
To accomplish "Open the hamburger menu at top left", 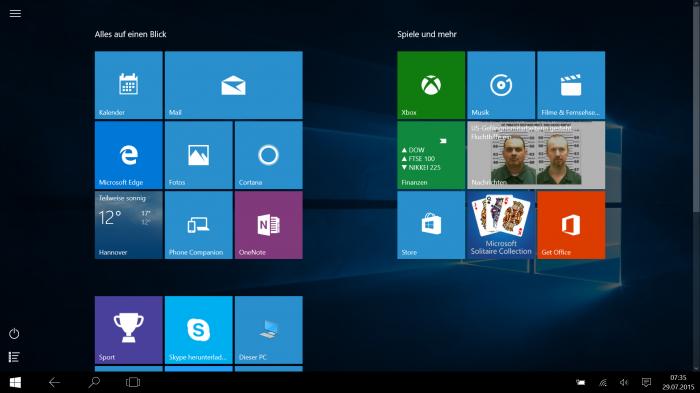I will pyautogui.click(x=15, y=13).
